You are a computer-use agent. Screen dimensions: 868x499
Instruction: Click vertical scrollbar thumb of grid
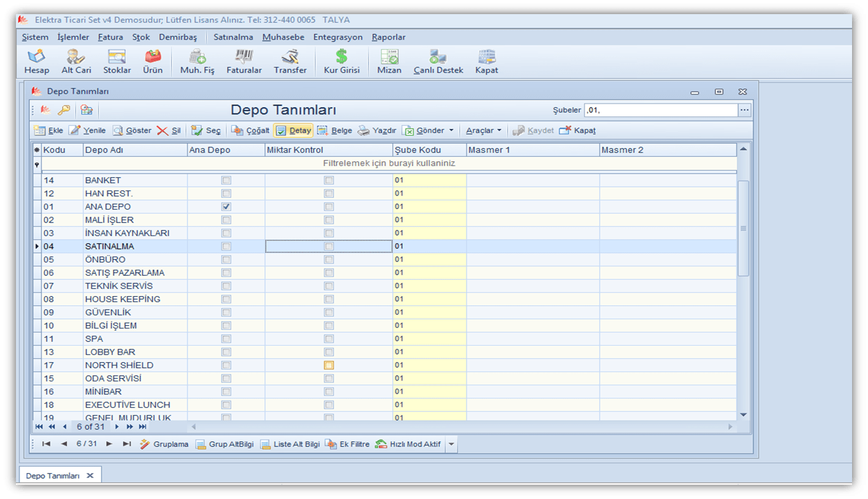743,228
